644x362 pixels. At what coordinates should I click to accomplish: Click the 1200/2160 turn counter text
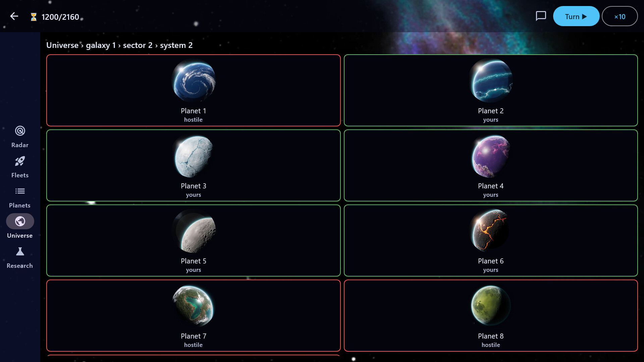coord(60,17)
